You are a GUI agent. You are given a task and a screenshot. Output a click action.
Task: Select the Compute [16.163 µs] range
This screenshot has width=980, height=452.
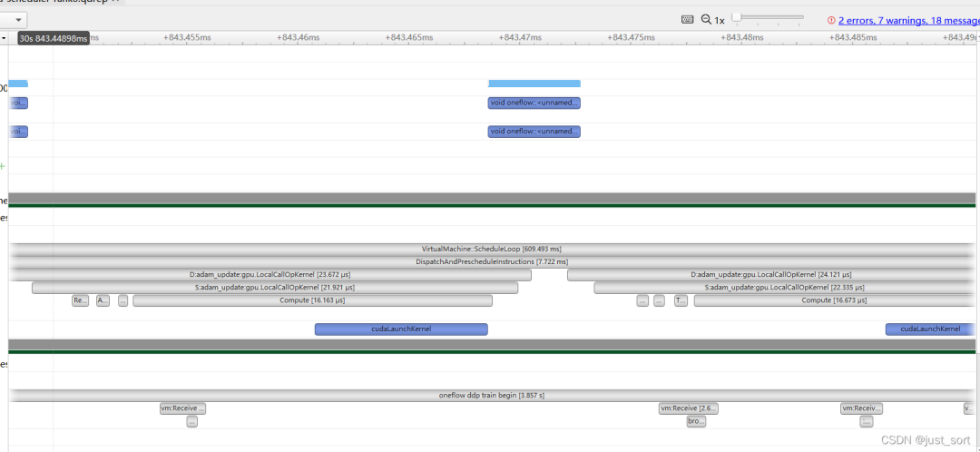pyautogui.click(x=312, y=300)
